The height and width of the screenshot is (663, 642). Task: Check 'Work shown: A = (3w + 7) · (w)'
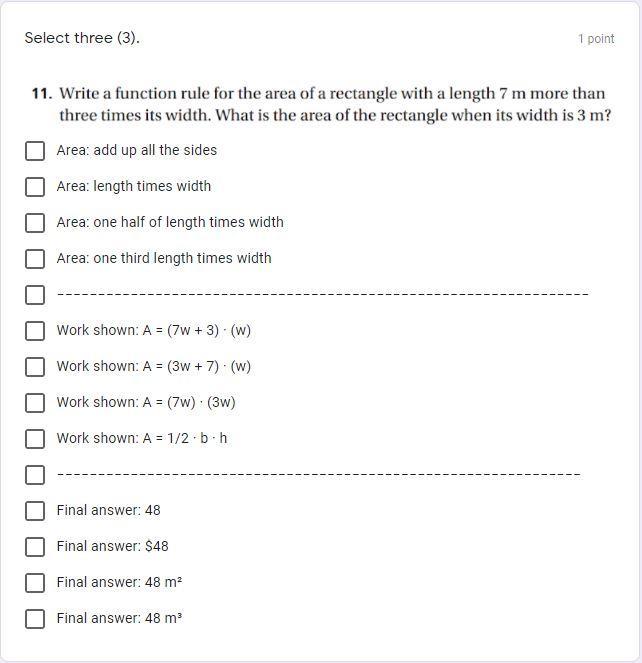click(35, 367)
